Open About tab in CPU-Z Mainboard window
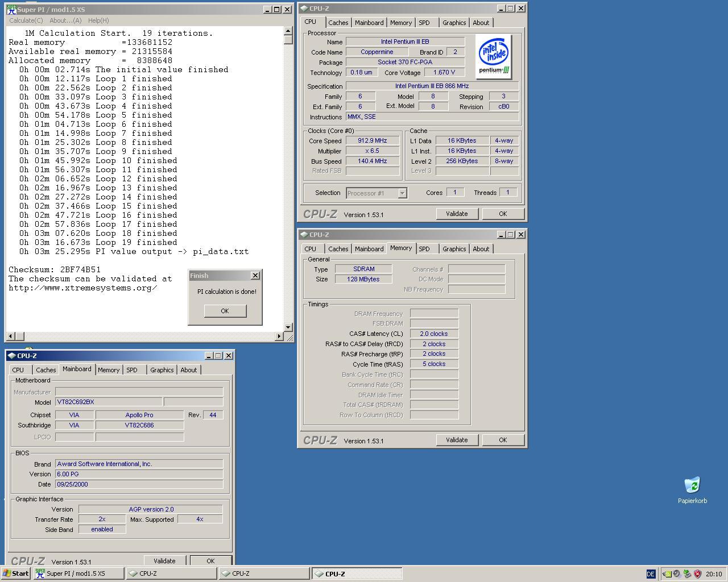The image size is (728, 582). (x=188, y=370)
